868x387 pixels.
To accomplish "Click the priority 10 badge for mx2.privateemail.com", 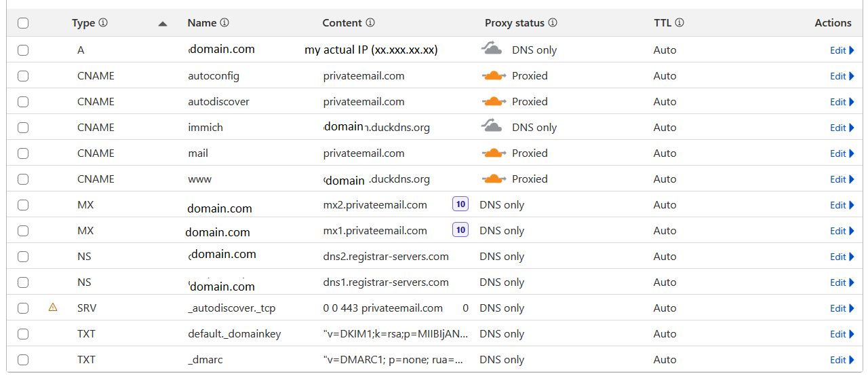I will click(460, 204).
